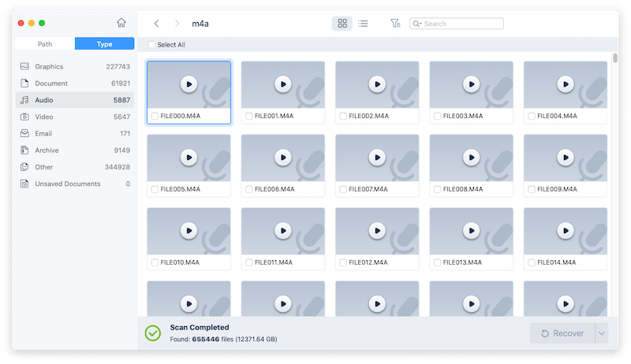Select the Email category

point(75,133)
